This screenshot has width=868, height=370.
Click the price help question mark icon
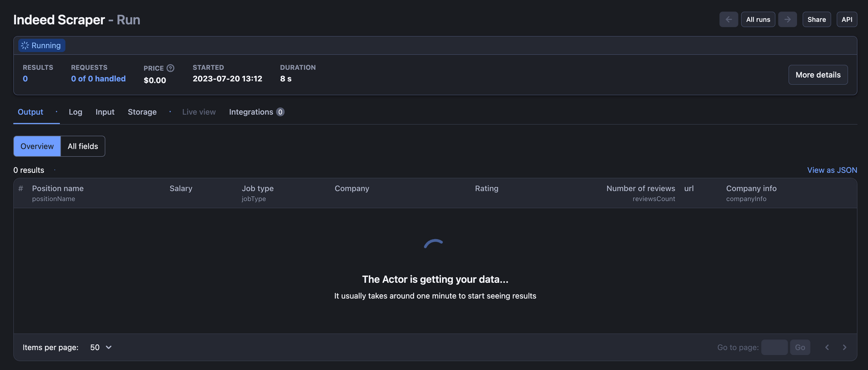tap(171, 68)
